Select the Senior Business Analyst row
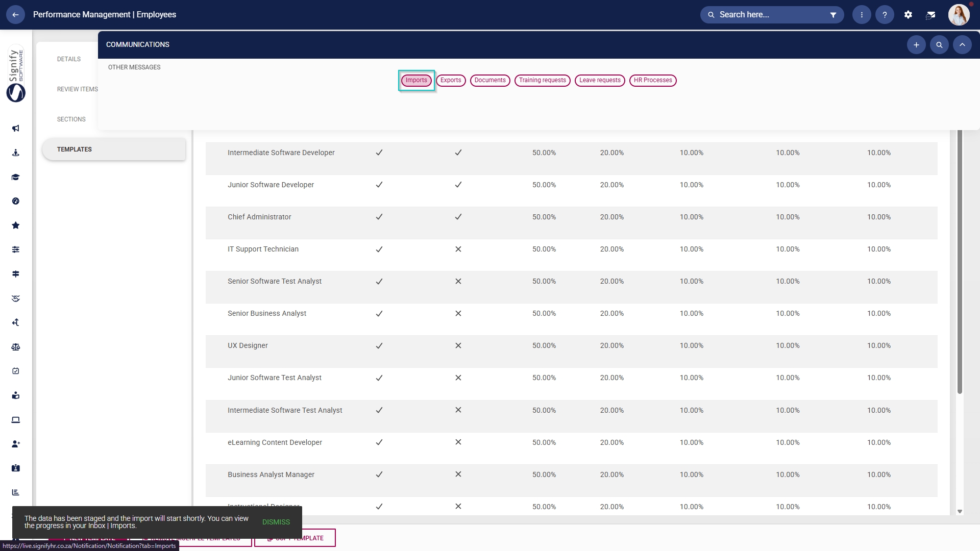 571,319
